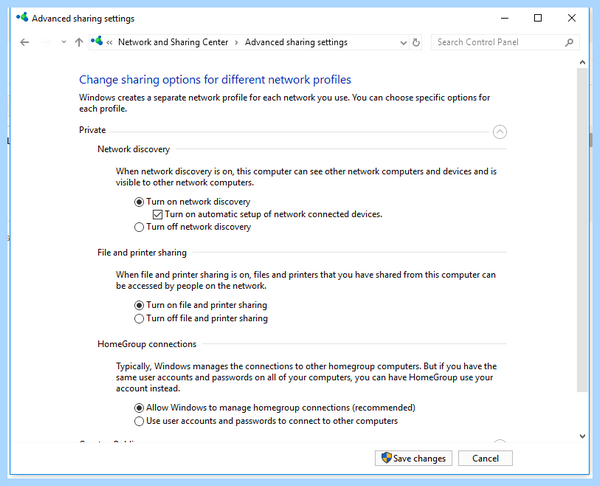600x486 pixels.
Task: Go back using the back arrow
Action: (24, 42)
